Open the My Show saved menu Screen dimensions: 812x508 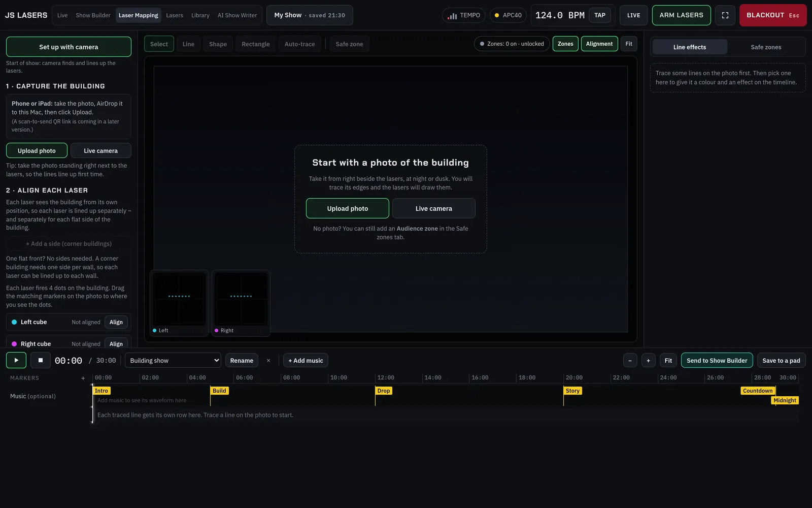310,15
